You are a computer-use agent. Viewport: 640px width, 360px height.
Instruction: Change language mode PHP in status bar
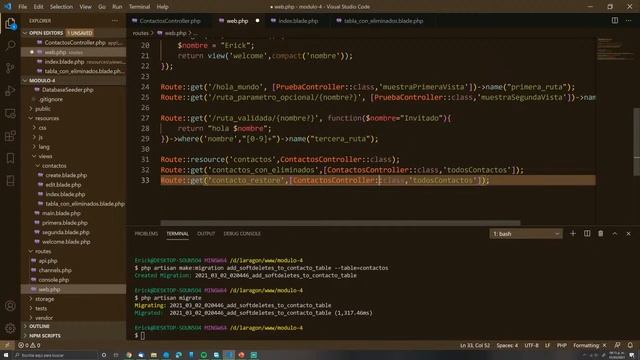562,345
